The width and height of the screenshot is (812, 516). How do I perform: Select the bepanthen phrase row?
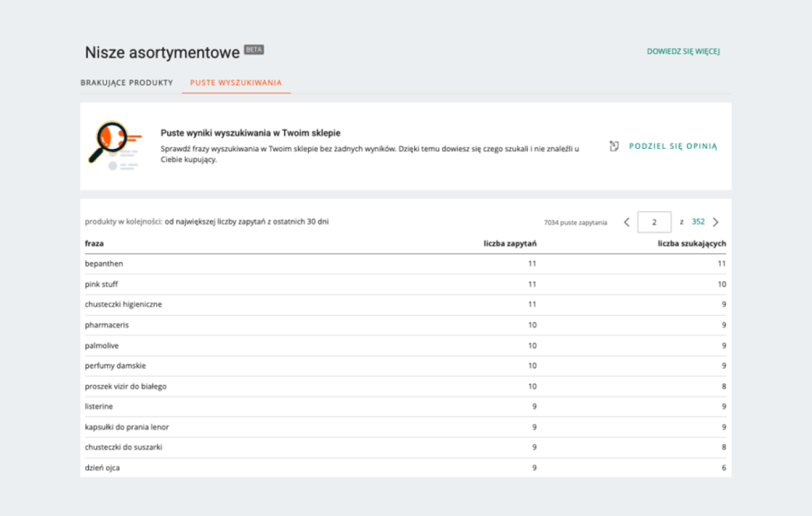click(x=104, y=264)
